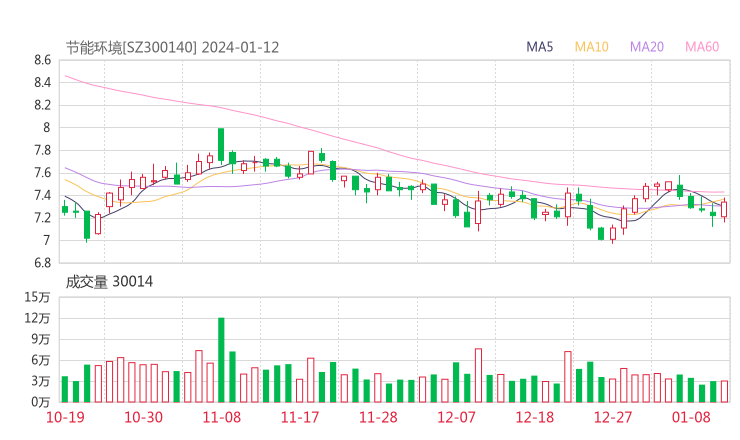Click the 12-27 date axis label
The image size is (740, 440).
[x=613, y=417]
